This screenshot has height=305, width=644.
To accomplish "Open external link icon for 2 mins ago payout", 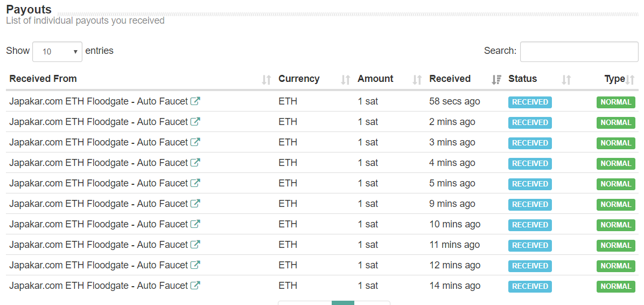I will [x=195, y=122].
